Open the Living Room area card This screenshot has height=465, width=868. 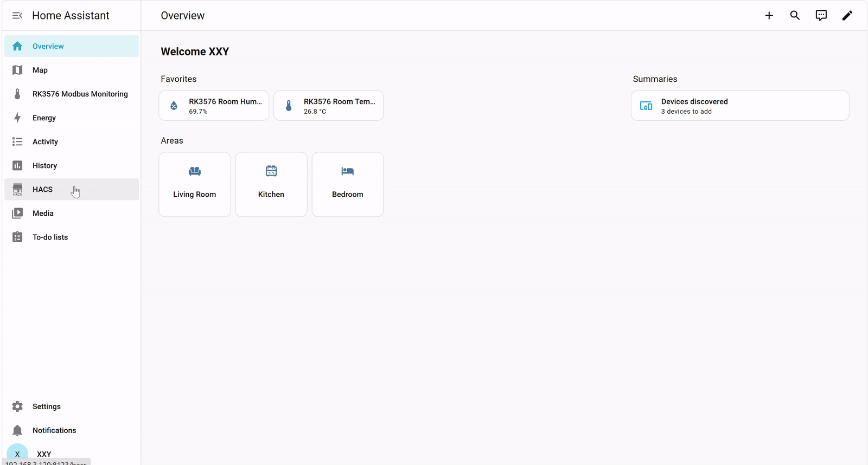coord(195,184)
